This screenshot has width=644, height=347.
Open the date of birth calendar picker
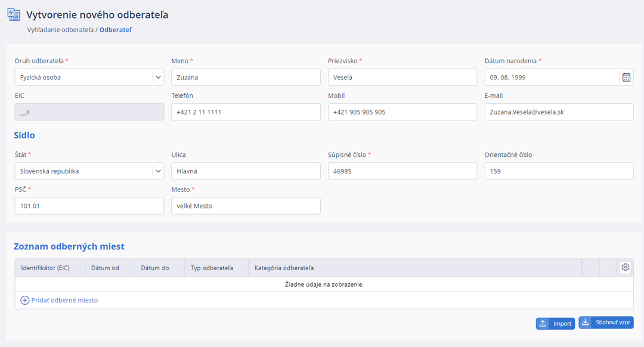point(626,78)
